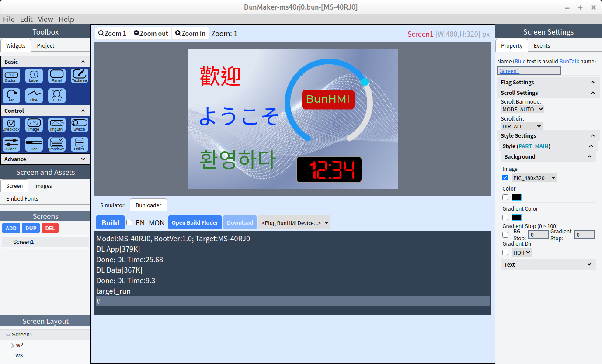Viewport: 602px width, 364px height.
Task: Expand the Advance widget section
Action: click(45, 159)
